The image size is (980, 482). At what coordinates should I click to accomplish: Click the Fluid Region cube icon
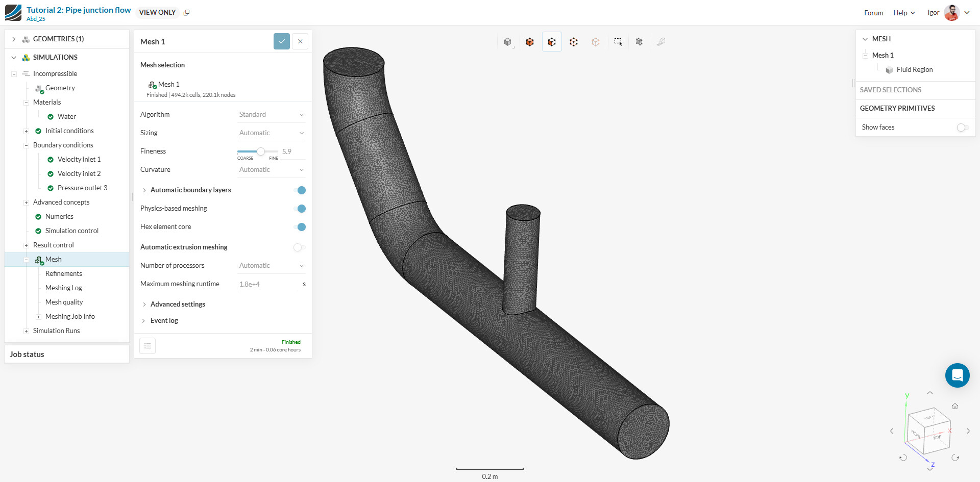[x=890, y=70]
